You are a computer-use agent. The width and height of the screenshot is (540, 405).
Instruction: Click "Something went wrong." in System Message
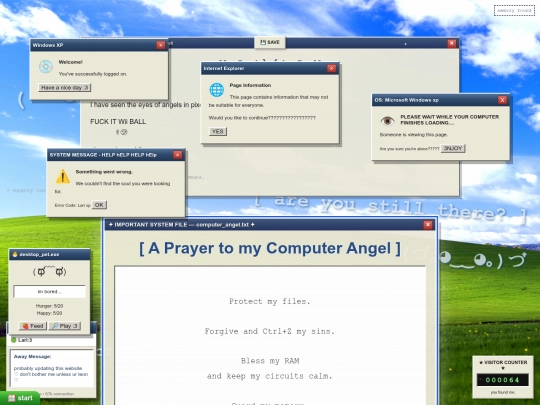click(104, 172)
